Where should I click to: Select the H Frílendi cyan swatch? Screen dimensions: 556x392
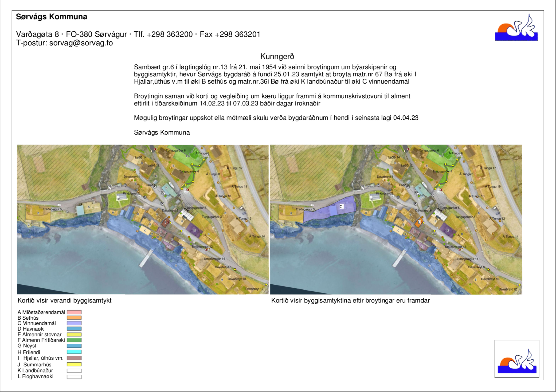tap(74, 352)
